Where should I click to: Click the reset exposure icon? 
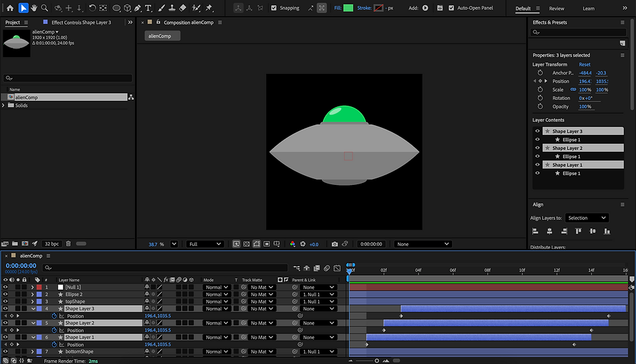click(x=302, y=244)
